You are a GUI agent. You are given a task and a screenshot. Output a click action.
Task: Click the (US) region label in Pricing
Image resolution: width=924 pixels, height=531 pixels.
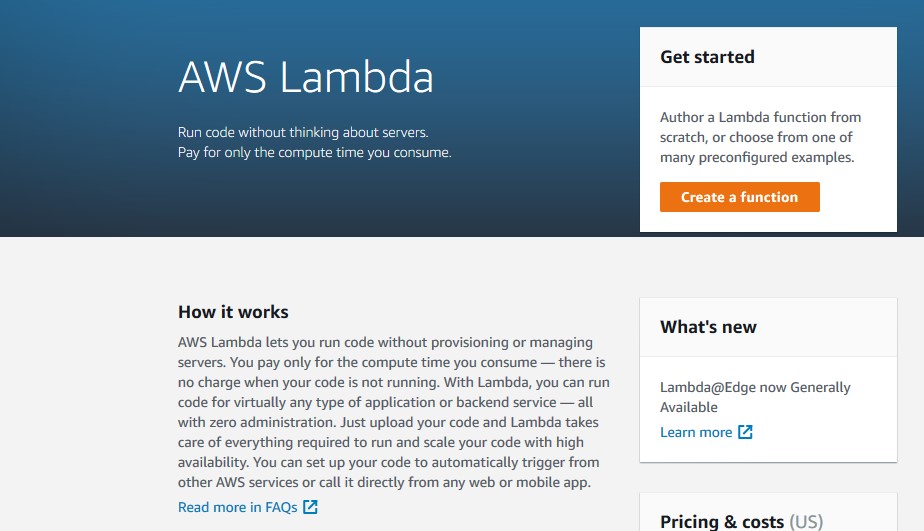[806, 522]
